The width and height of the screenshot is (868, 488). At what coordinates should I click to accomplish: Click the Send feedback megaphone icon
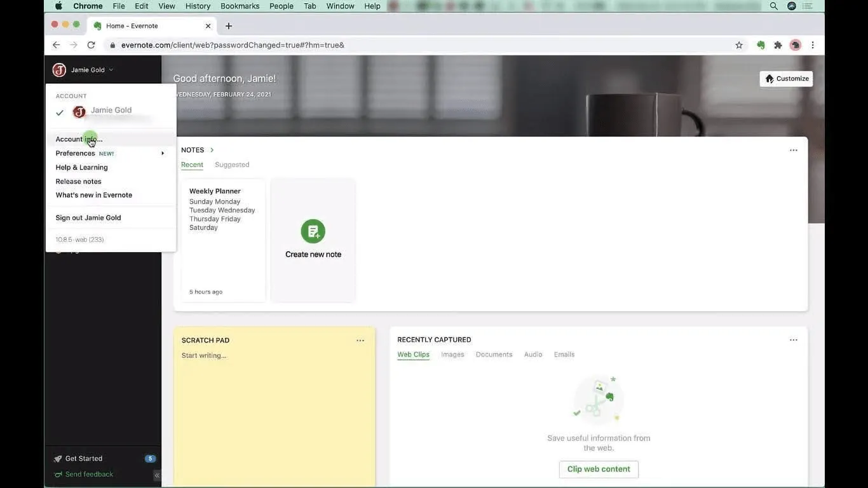click(x=58, y=475)
